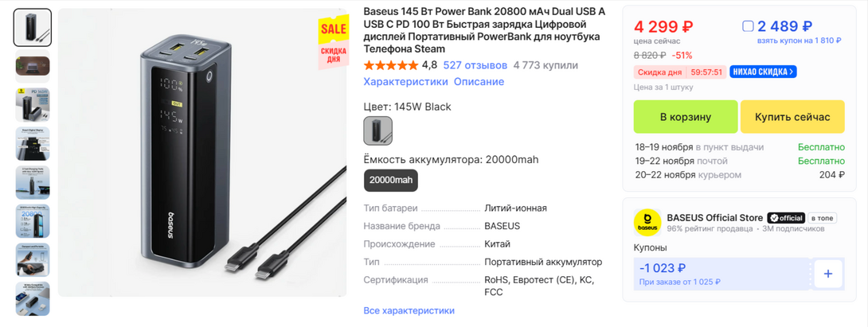Open the 527 отзывов reviews link
The height and width of the screenshot is (327, 868).
(475, 65)
